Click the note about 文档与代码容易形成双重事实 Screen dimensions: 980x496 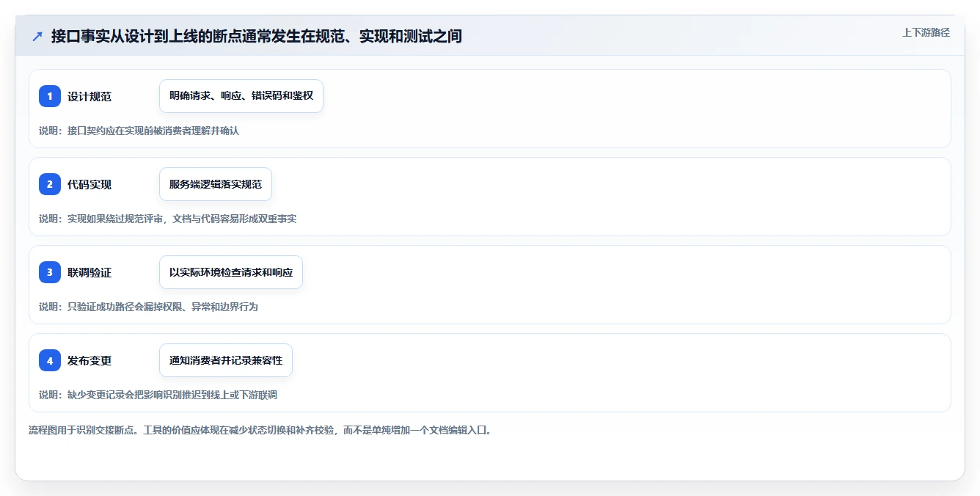168,219
